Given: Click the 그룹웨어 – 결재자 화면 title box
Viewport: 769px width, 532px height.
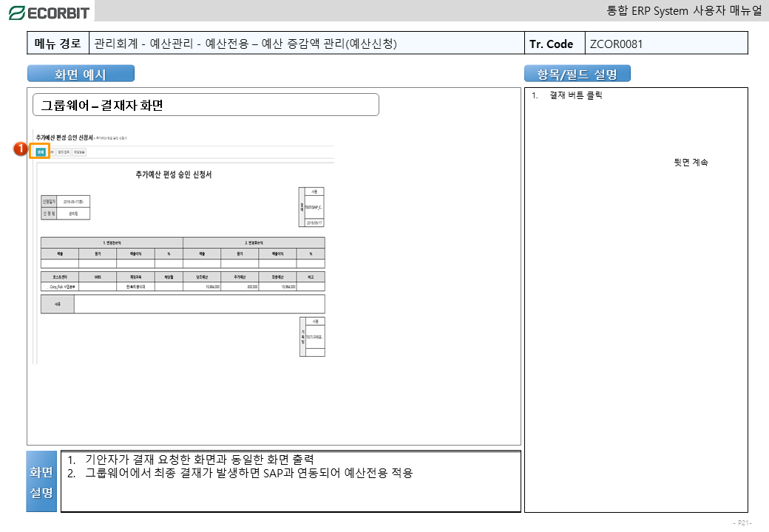Looking at the screenshot, I should (206, 105).
